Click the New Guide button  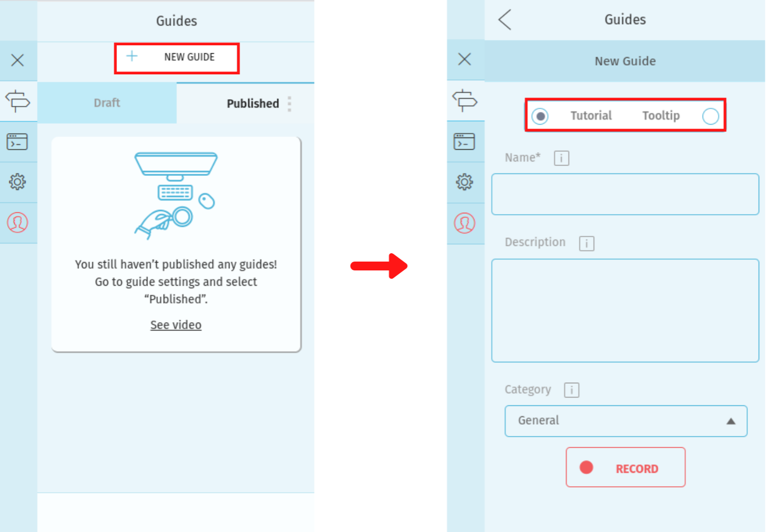tap(176, 58)
